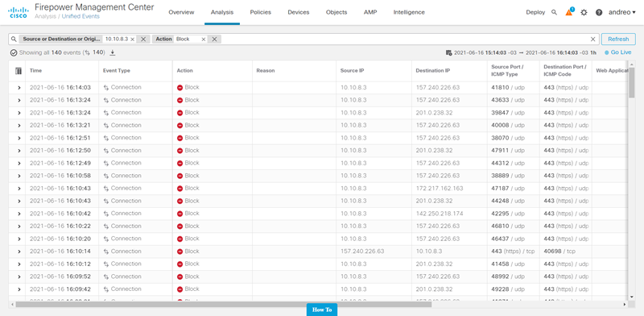Remove the 10.10.8.3 filter value
This screenshot has width=644, height=316.
point(132,39)
